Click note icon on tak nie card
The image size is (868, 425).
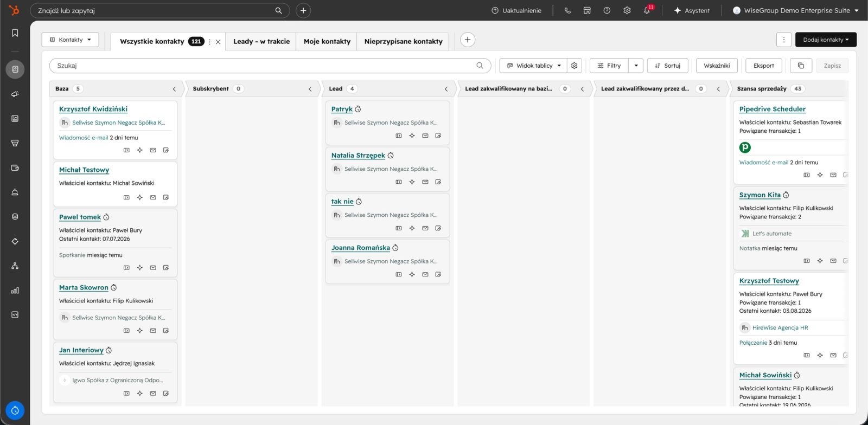coord(438,228)
